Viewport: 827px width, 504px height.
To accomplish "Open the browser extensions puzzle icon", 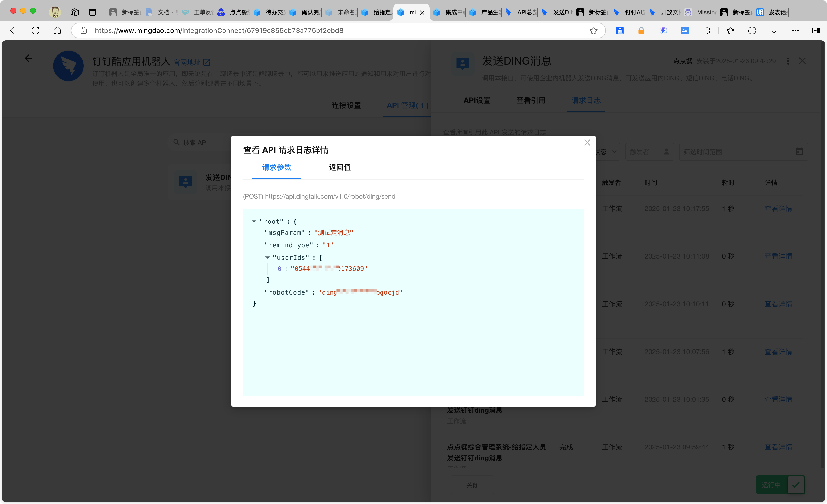I will (706, 30).
